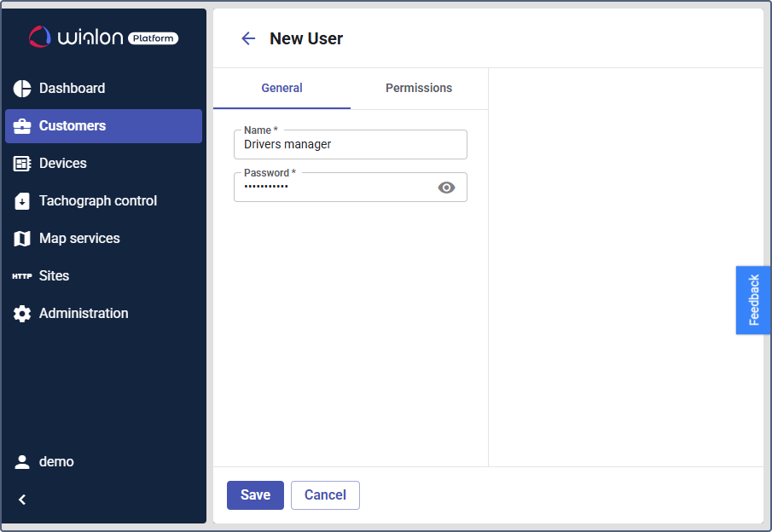Click the Wialon Platform logo

[103, 37]
